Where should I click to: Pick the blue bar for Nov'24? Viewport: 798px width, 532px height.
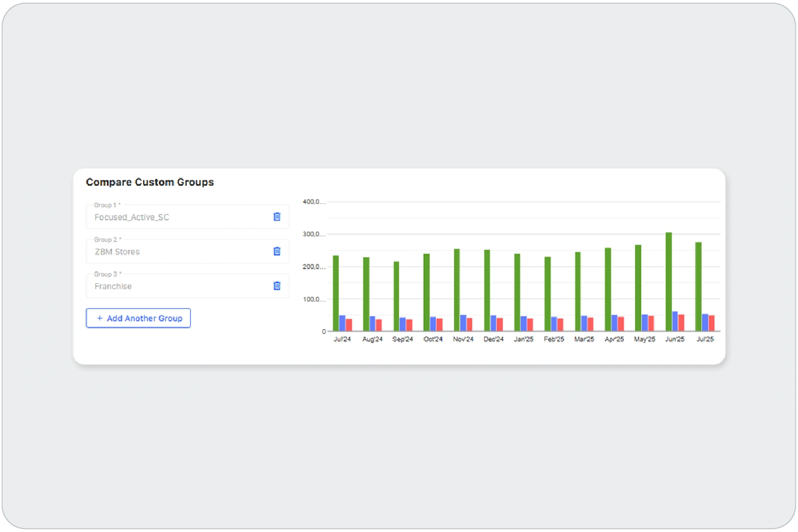pyautogui.click(x=463, y=323)
